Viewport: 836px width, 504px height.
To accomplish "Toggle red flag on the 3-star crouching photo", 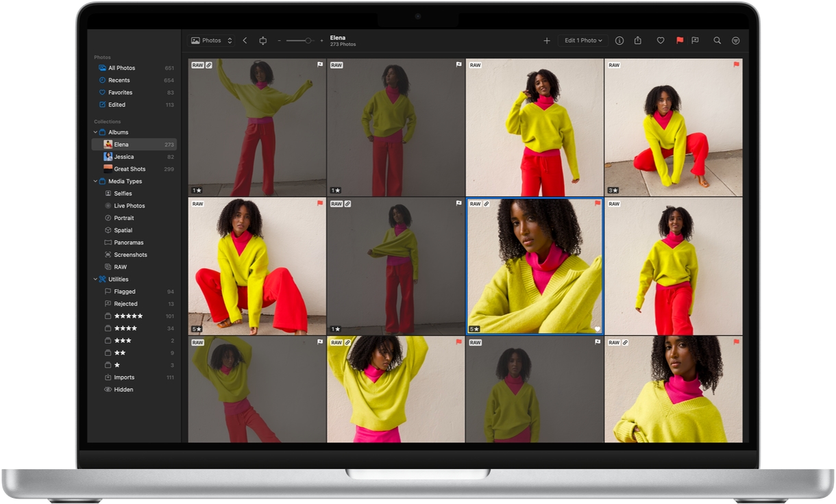I will click(x=736, y=64).
